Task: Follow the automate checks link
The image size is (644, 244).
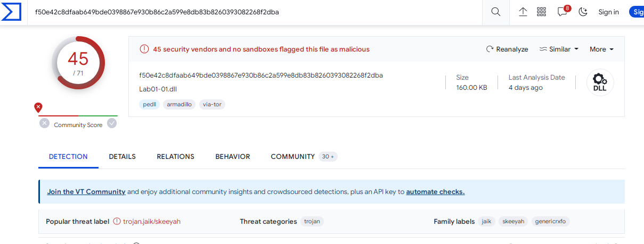Action: (435, 192)
